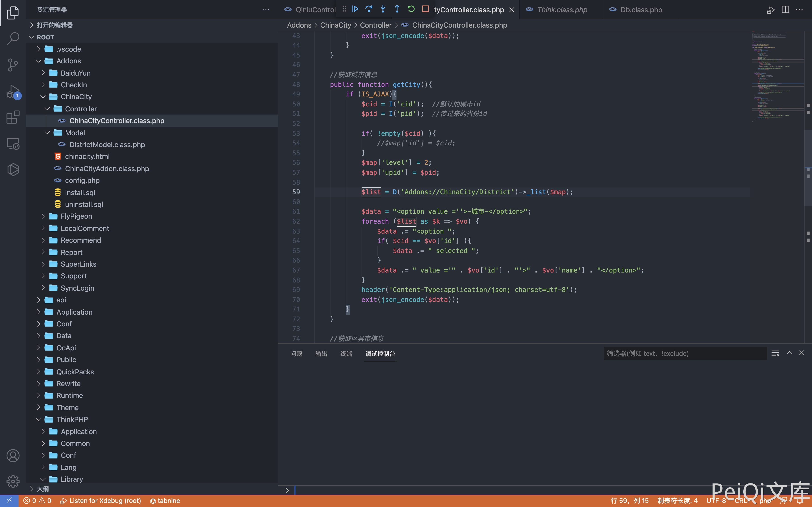Toggle split editor layout icon
Screen dimensions: 812x507
(785, 10)
